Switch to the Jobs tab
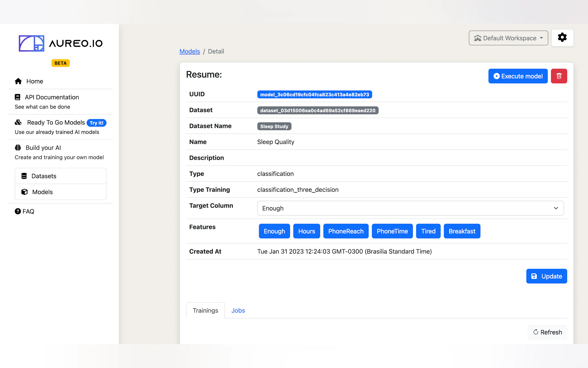Viewport: 588px width, 368px height. tap(238, 311)
